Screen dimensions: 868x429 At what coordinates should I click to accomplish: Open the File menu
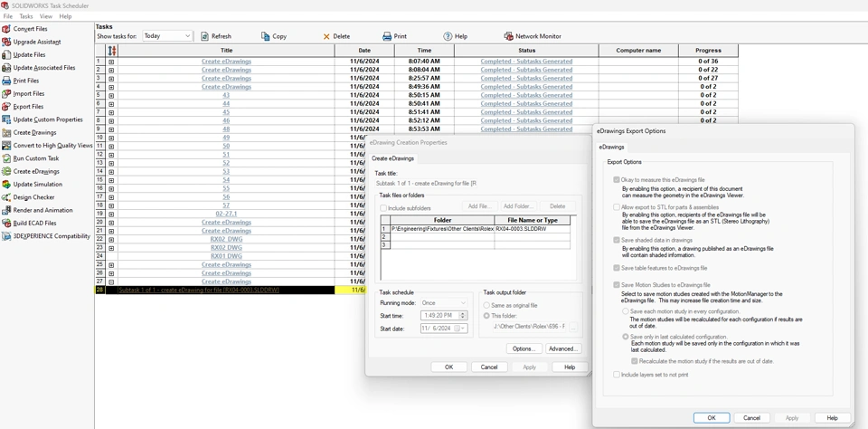point(8,16)
